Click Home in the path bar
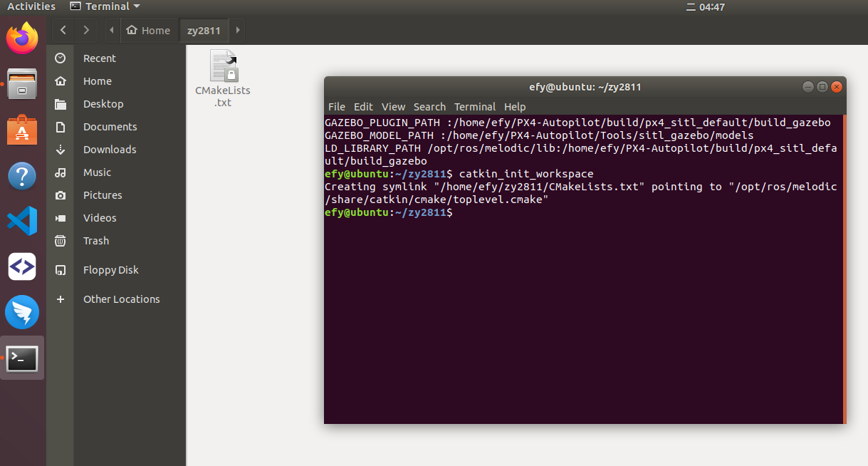 [149, 31]
